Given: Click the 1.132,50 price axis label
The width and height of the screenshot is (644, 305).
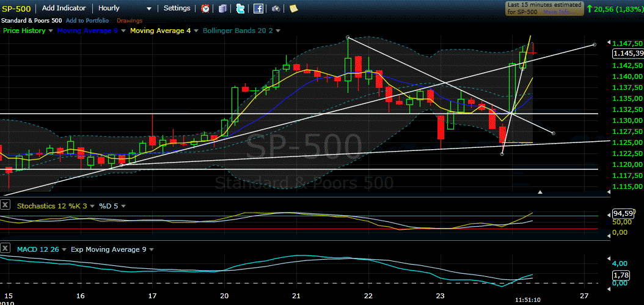Looking at the screenshot, I should click(x=627, y=110).
